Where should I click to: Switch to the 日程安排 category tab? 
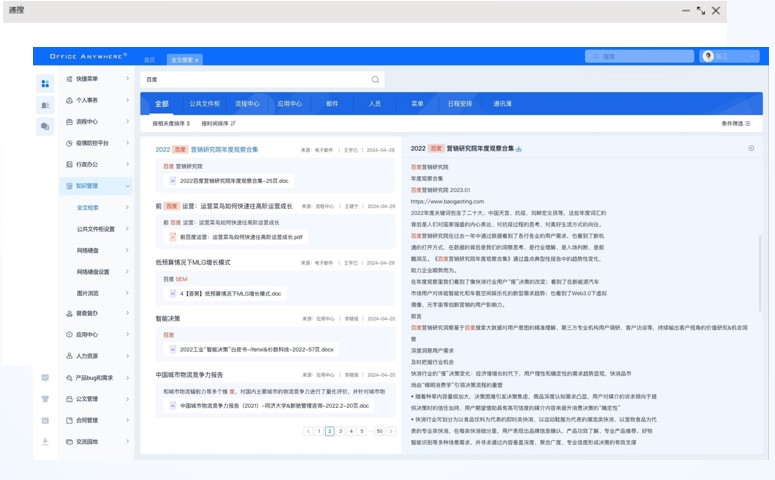click(460, 103)
